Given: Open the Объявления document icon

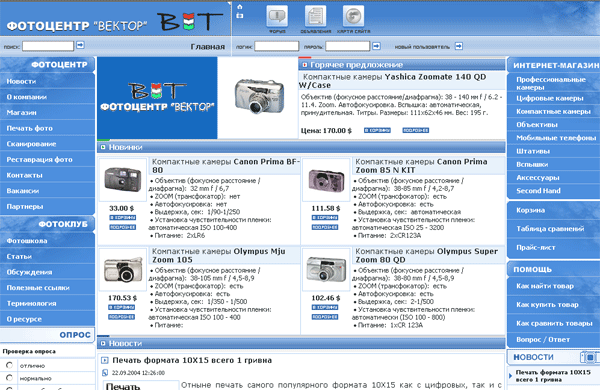Looking at the screenshot, I should pyautogui.click(x=315, y=16).
